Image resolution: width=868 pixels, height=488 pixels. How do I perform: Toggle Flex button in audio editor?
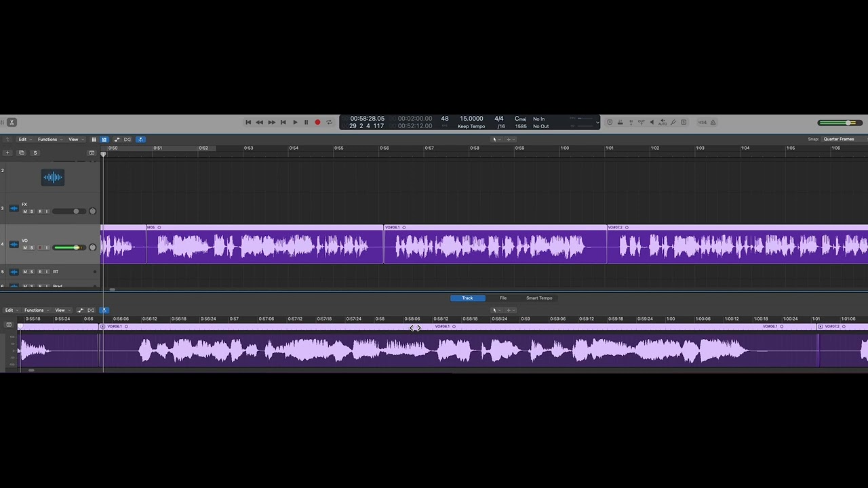[91, 310]
